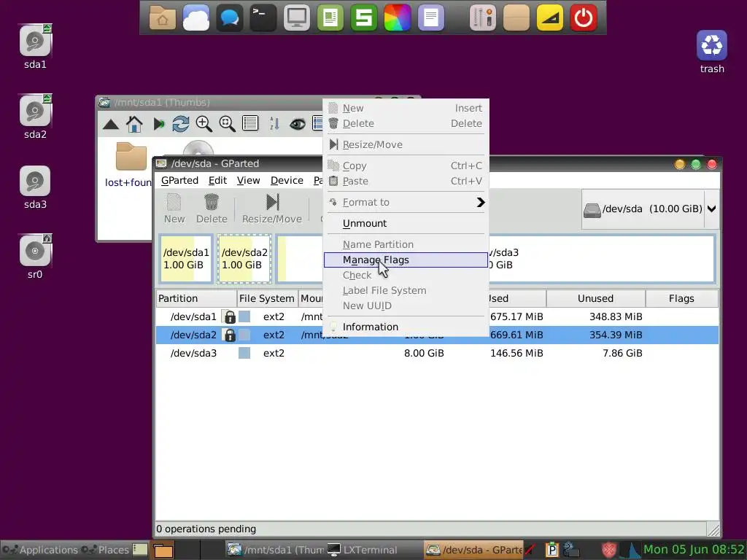The height and width of the screenshot is (560, 747).
Task: Open the sda3 drive desktop icon
Action: point(35,181)
